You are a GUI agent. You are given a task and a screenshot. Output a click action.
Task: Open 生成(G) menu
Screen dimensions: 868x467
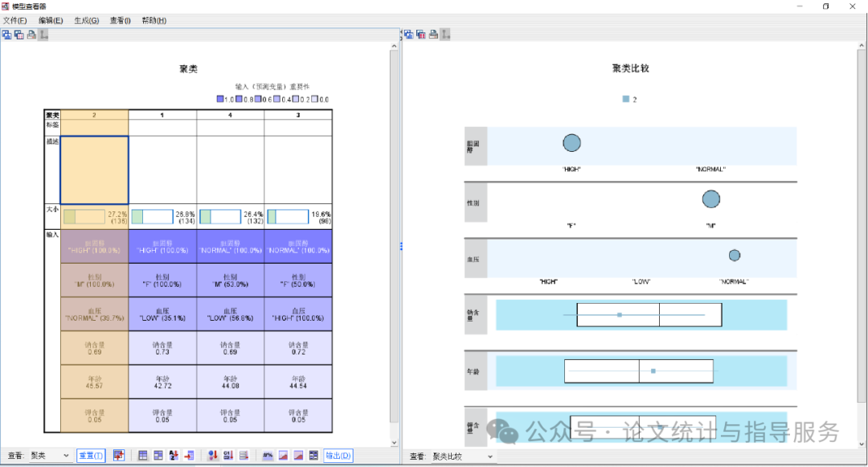click(86, 20)
